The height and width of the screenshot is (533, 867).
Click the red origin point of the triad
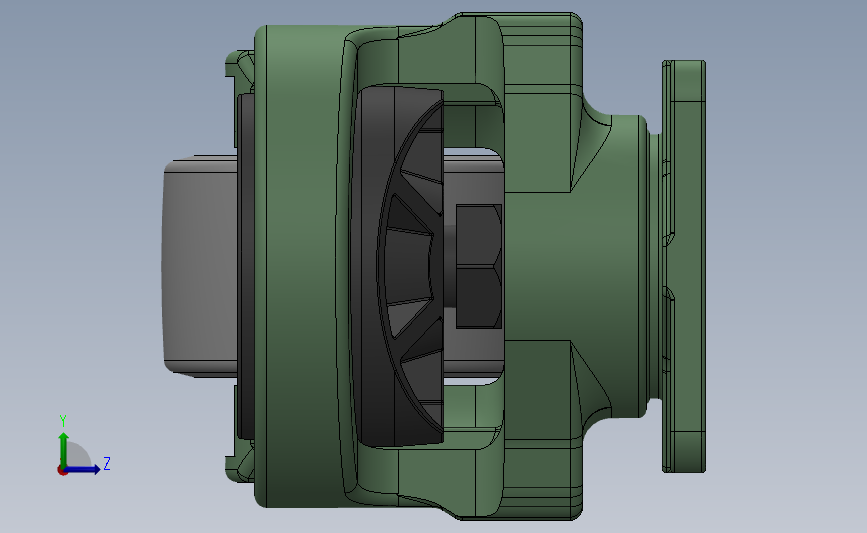point(62,471)
